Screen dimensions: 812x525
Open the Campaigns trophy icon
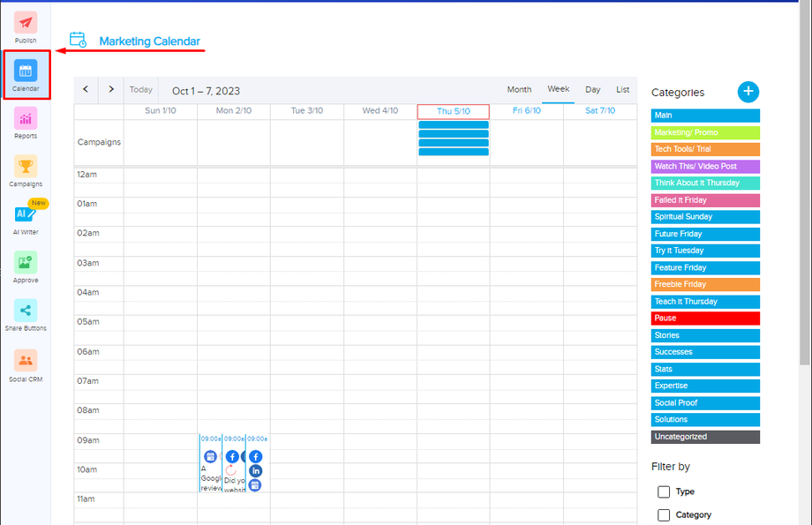26,167
